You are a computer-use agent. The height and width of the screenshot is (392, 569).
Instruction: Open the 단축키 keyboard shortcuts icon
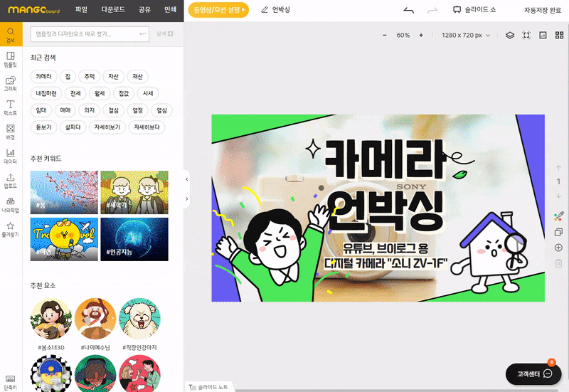coord(11,382)
